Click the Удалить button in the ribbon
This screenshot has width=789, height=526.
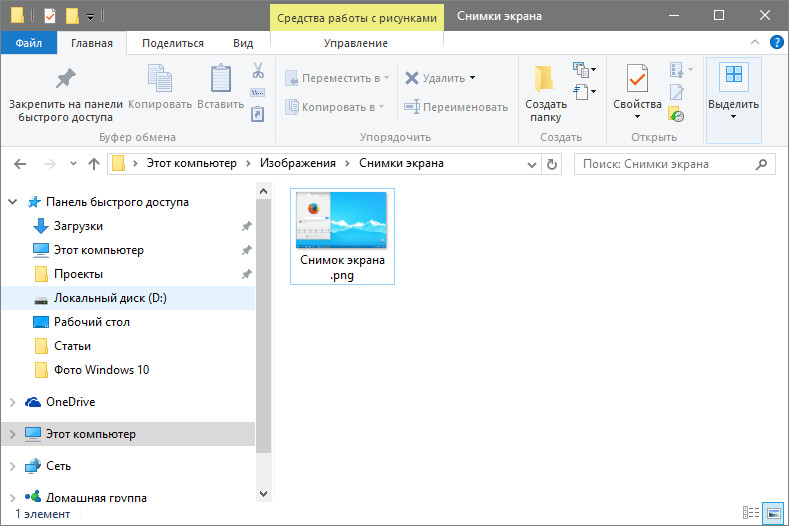[x=441, y=78]
